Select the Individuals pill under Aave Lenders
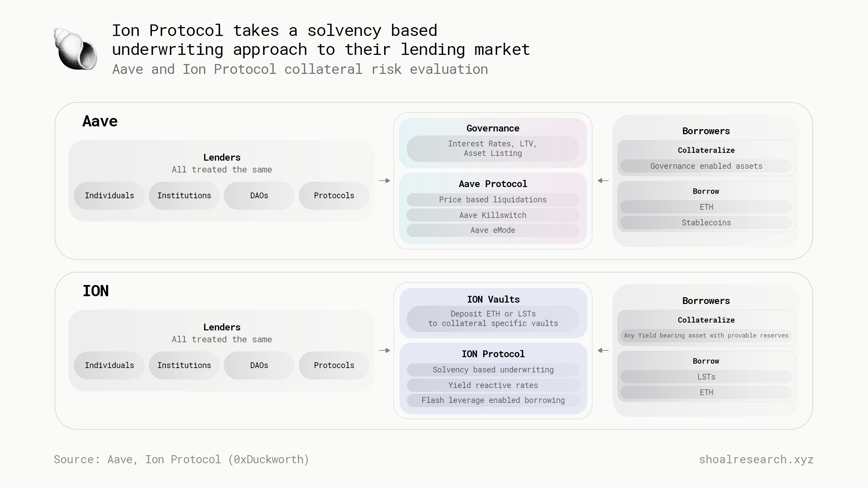 coord(109,196)
